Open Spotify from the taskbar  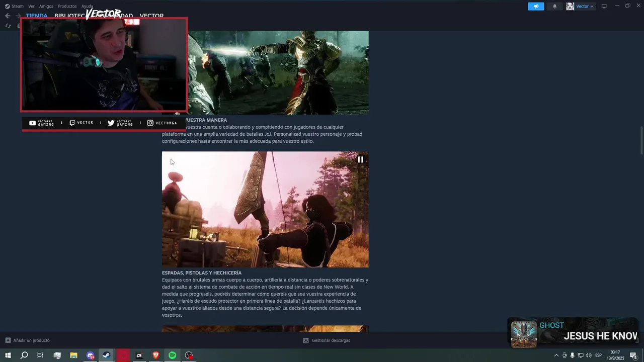click(173, 355)
